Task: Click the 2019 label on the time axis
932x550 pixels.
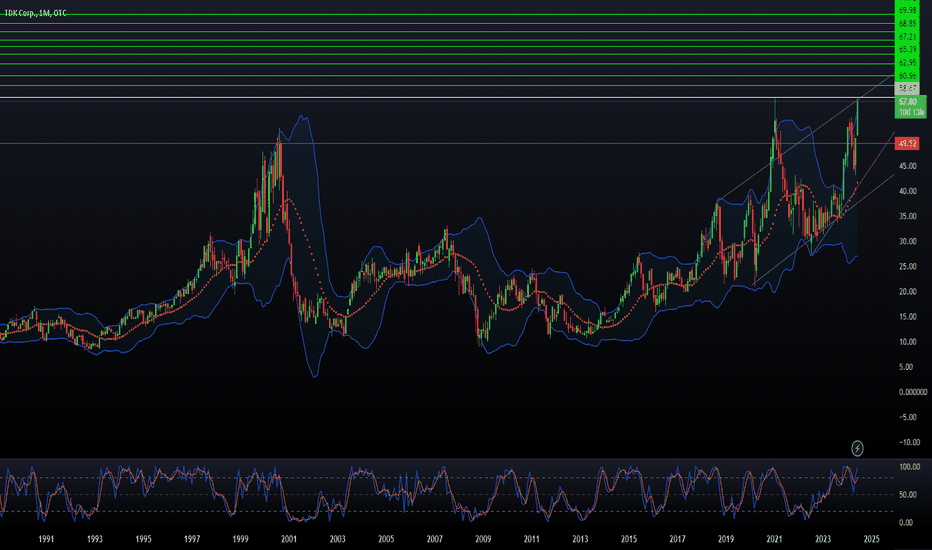Action: point(726,539)
